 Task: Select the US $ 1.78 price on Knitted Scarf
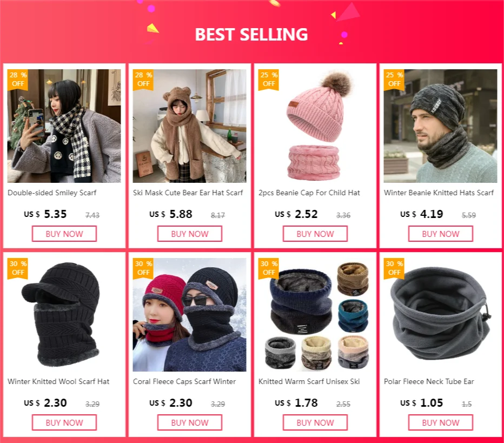pyautogui.click(x=296, y=403)
